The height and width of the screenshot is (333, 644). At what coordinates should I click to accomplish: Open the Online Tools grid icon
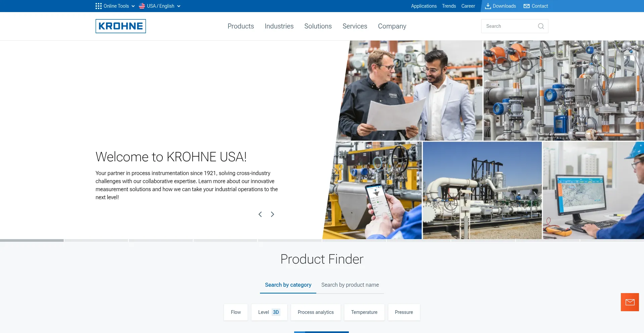tap(98, 6)
